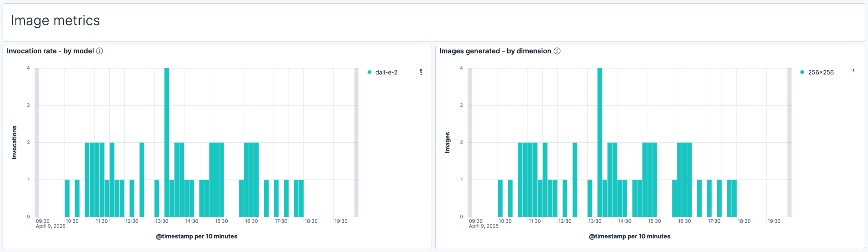Open legend options dots for dall-e-2
Image resolution: width=868 pixels, height=252 pixels.
pos(420,72)
